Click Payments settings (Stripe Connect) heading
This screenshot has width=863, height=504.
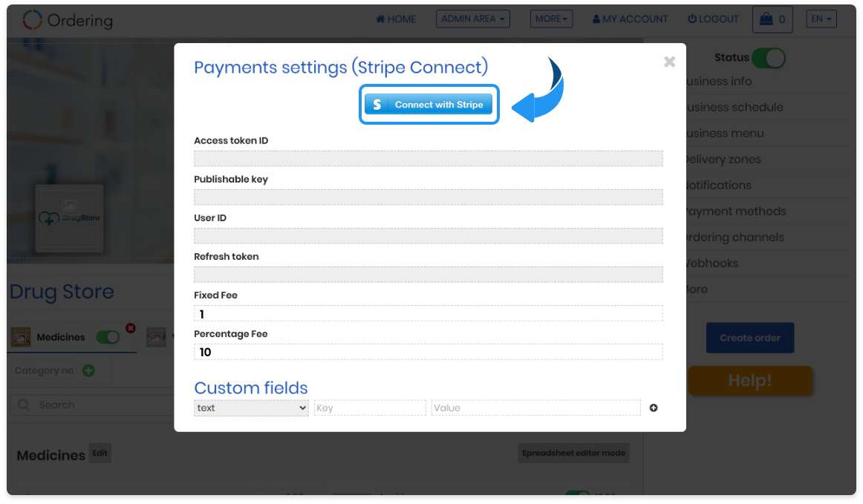click(x=341, y=67)
